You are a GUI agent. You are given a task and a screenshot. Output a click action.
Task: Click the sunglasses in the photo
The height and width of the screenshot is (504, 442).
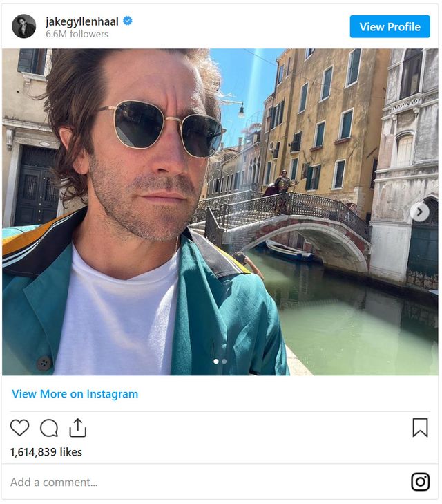tap(163, 125)
